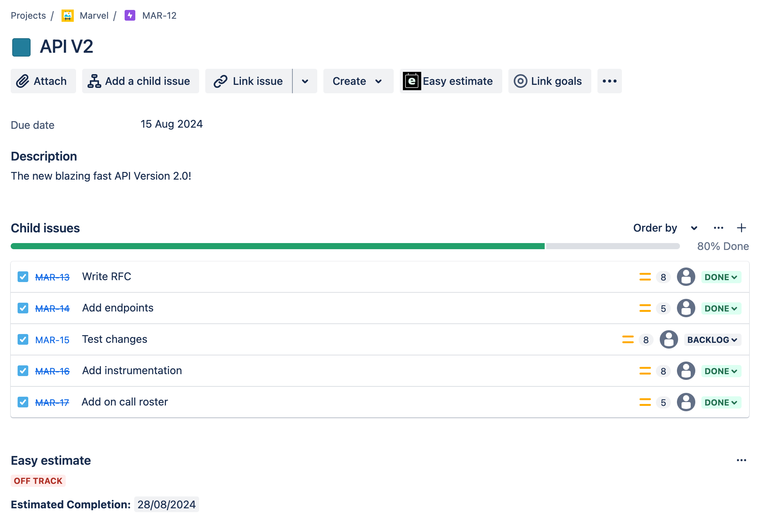
Task: Click the assignee avatar on Add endpoints row
Action: click(686, 308)
